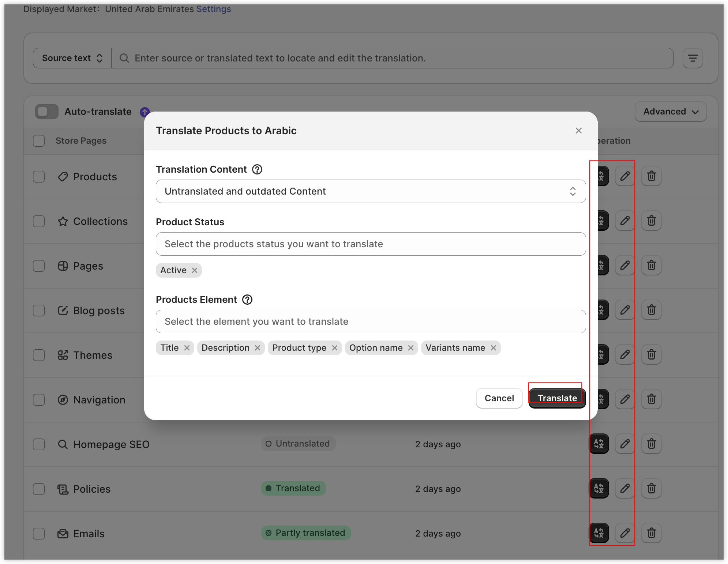Screen dimensions: 728x564
Task: Open the Blog posts store page row
Action: pyautogui.click(x=99, y=311)
